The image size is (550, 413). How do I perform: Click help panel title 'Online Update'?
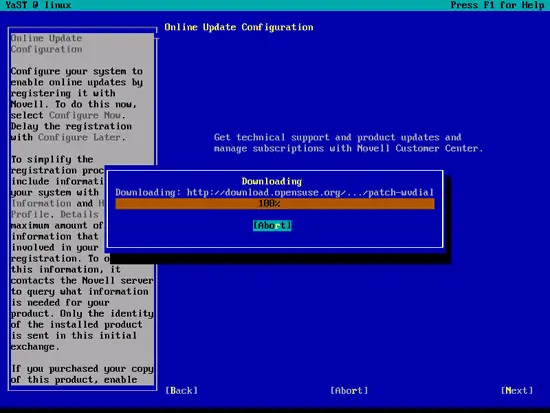point(46,38)
